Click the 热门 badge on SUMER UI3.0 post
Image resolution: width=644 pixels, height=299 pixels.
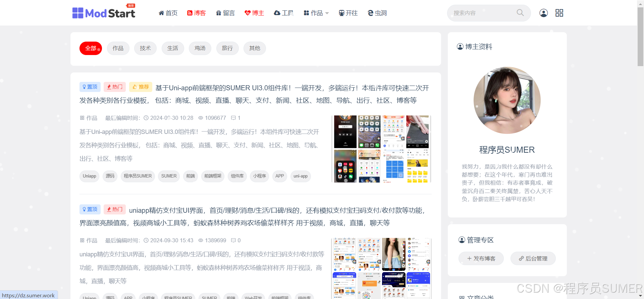[x=115, y=87]
